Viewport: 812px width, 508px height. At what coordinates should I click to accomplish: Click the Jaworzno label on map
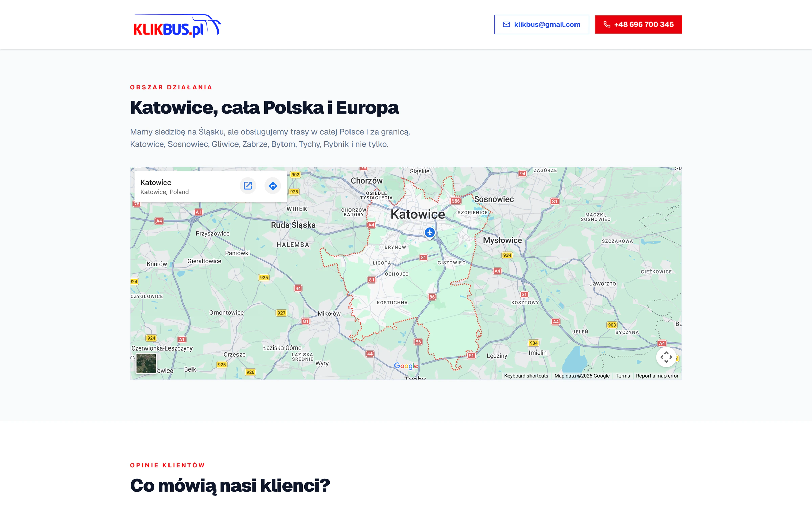coord(603,283)
